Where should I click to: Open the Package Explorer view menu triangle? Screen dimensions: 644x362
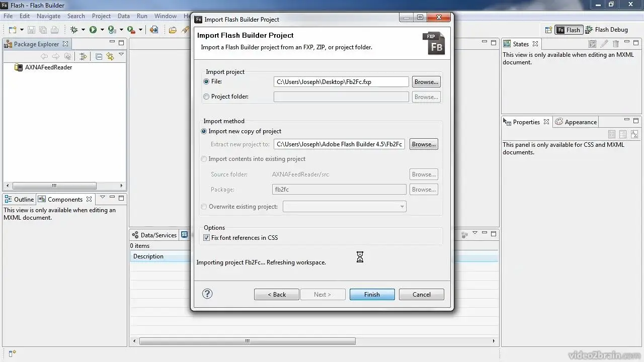(x=121, y=54)
